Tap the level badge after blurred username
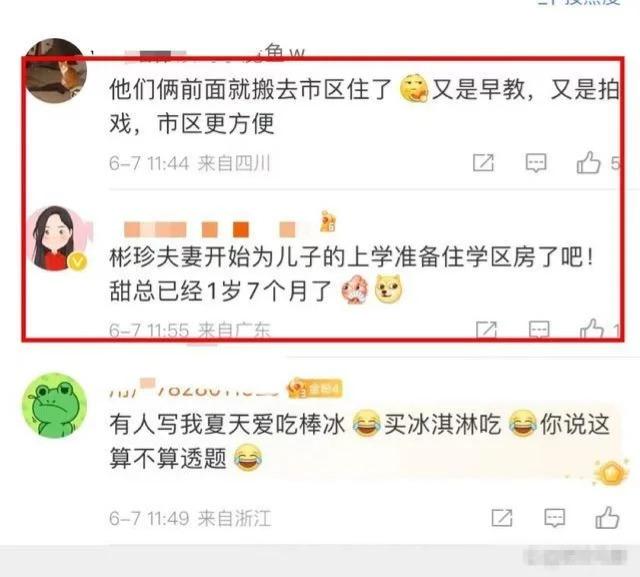640x577 pixels. [x=328, y=222]
